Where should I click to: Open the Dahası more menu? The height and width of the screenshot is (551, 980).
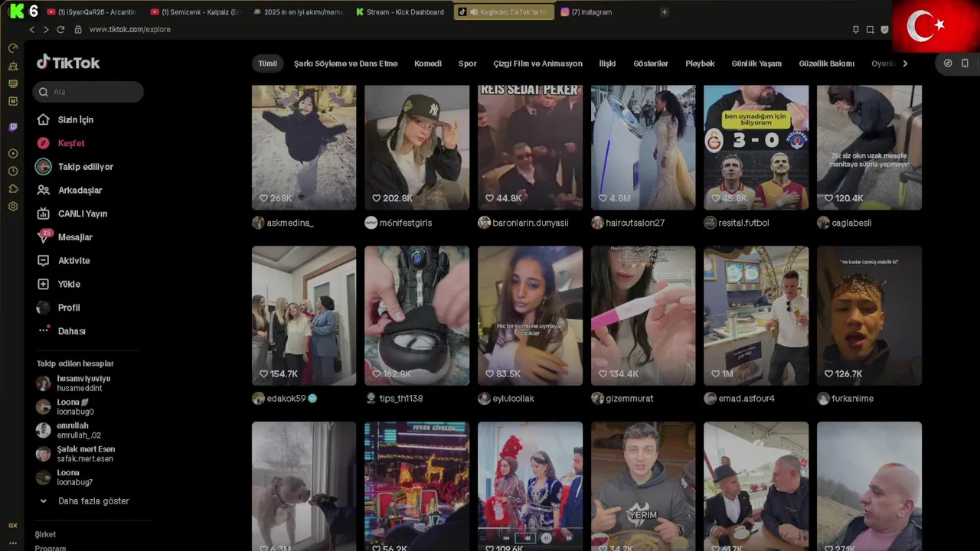(71, 331)
